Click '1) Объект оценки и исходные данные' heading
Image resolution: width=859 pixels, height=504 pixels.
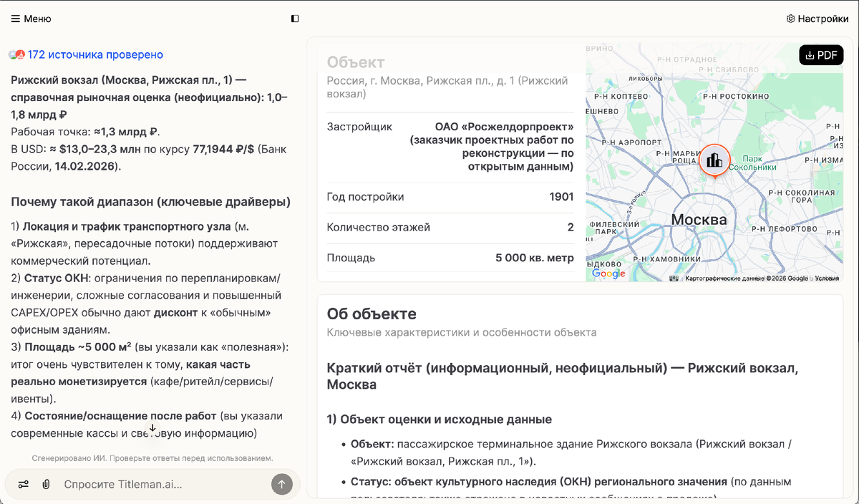[440, 419]
